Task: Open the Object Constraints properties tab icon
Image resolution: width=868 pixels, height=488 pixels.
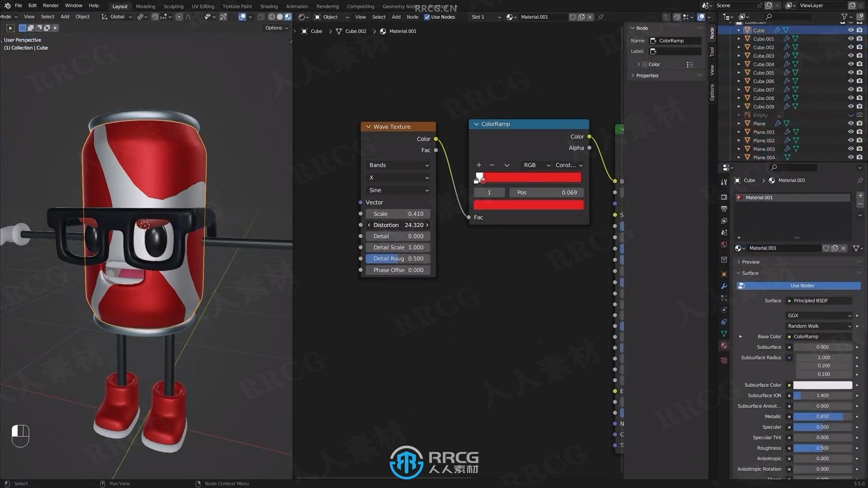Action: [724, 322]
